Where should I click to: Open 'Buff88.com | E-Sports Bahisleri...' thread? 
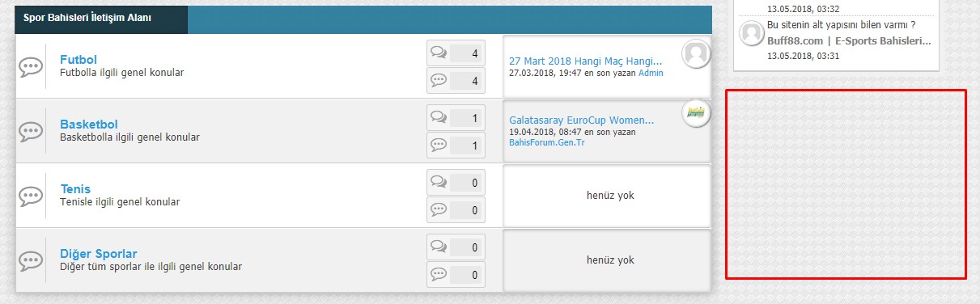pos(849,40)
